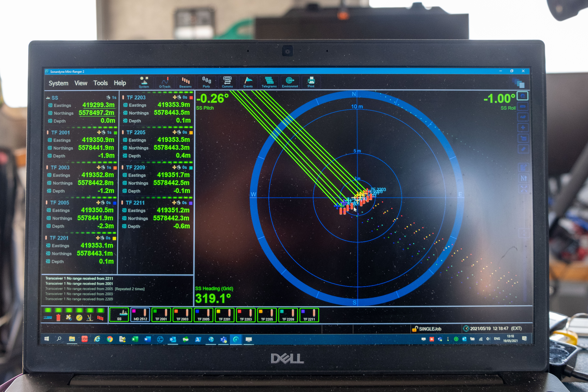Click the top highlighted radar view tool button
The height and width of the screenshot is (392, 588).
click(x=522, y=96)
